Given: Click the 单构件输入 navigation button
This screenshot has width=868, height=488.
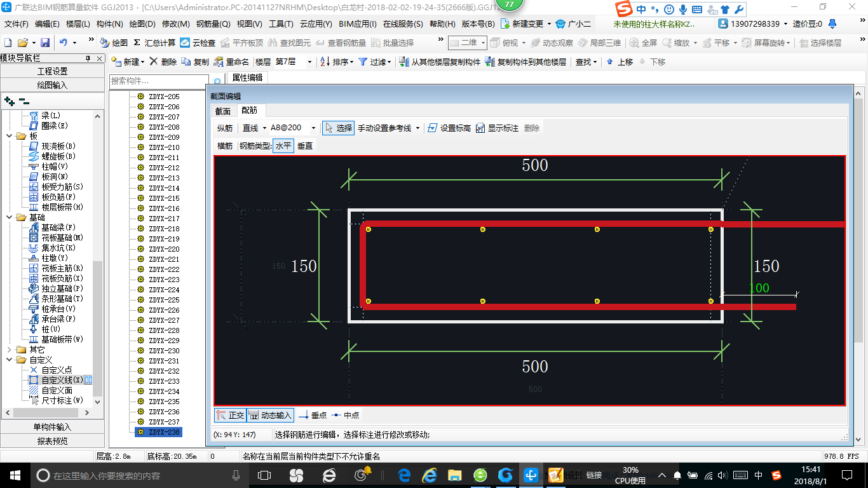Looking at the screenshot, I should [52, 427].
